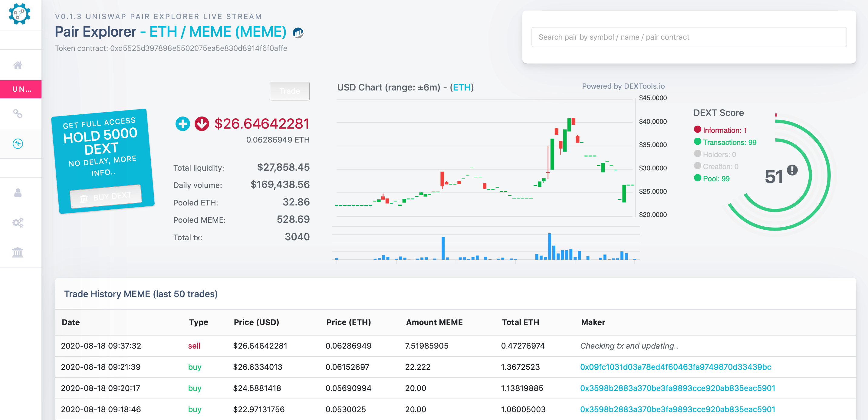
Task: Click the Type column header
Action: coord(199,322)
